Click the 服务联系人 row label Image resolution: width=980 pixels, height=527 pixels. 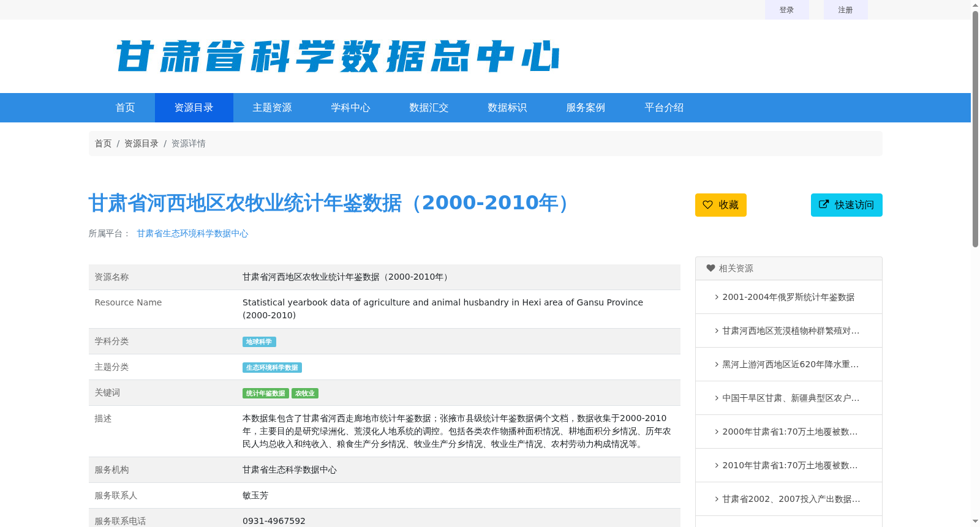(116, 495)
